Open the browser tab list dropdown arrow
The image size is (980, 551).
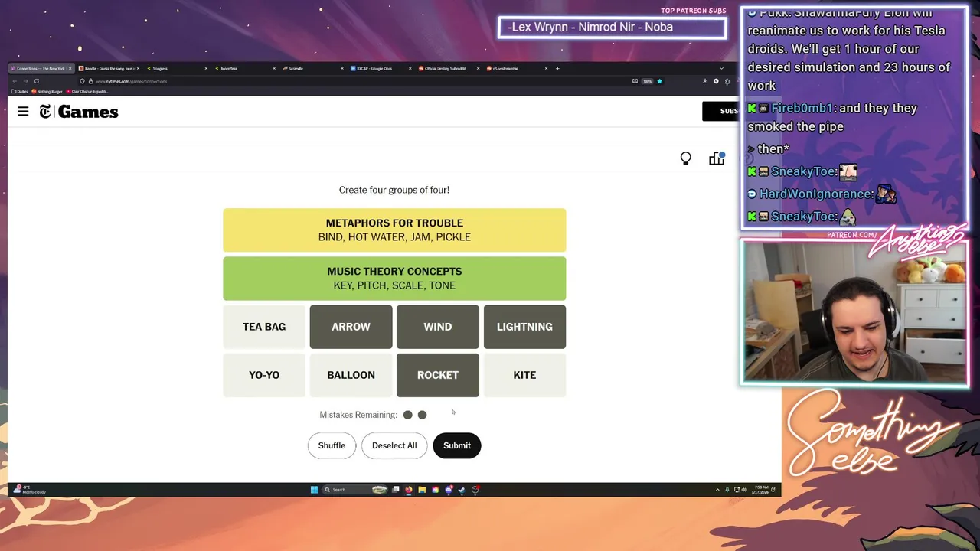point(721,68)
